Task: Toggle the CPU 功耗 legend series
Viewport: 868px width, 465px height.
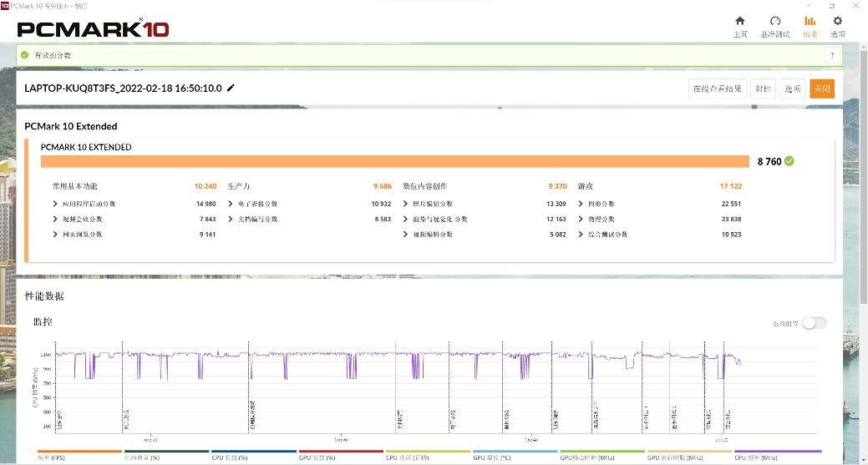Action: pyautogui.click(x=428, y=455)
